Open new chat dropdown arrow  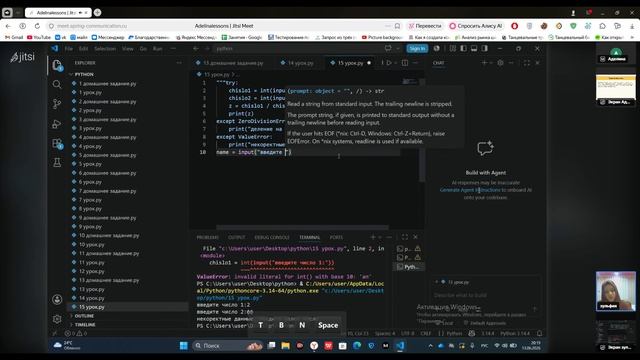click(x=491, y=63)
